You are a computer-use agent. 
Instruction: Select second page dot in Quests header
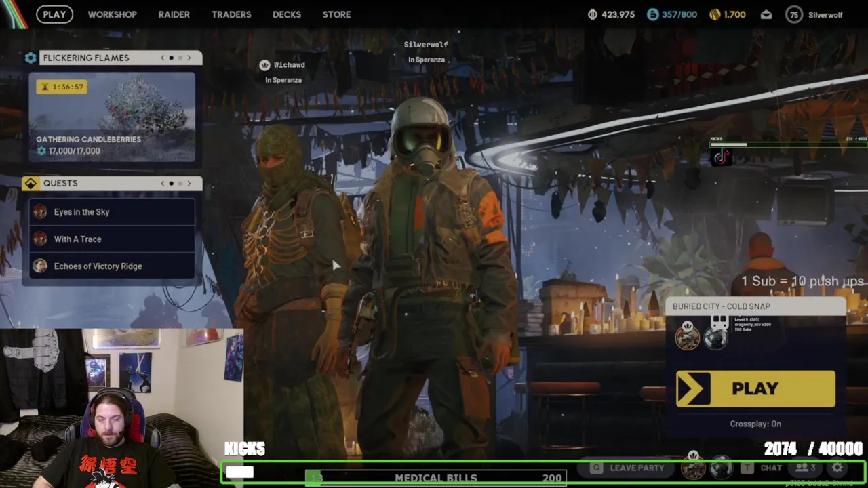point(180,183)
